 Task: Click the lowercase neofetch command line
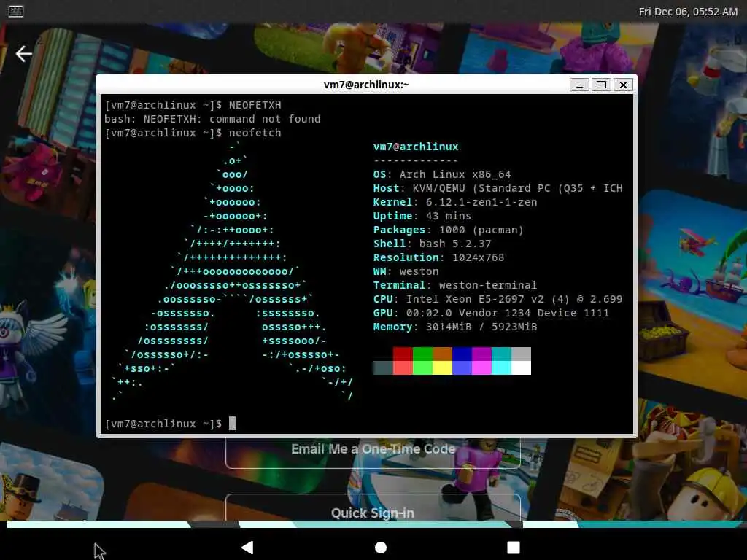pyautogui.click(x=193, y=133)
